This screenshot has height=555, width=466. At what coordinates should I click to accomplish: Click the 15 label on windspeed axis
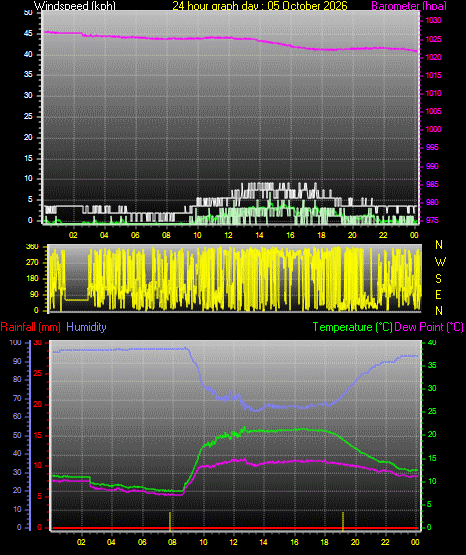[x=28, y=158]
